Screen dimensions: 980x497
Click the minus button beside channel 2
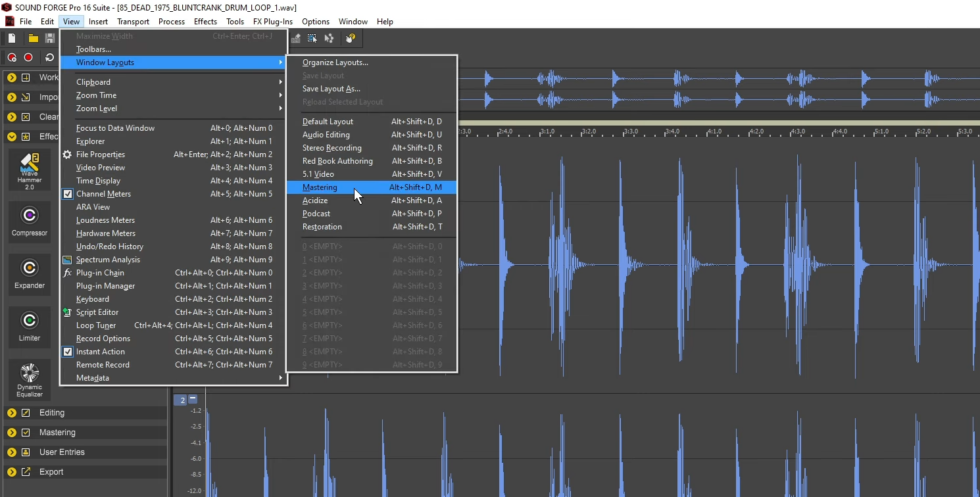pyautogui.click(x=193, y=399)
